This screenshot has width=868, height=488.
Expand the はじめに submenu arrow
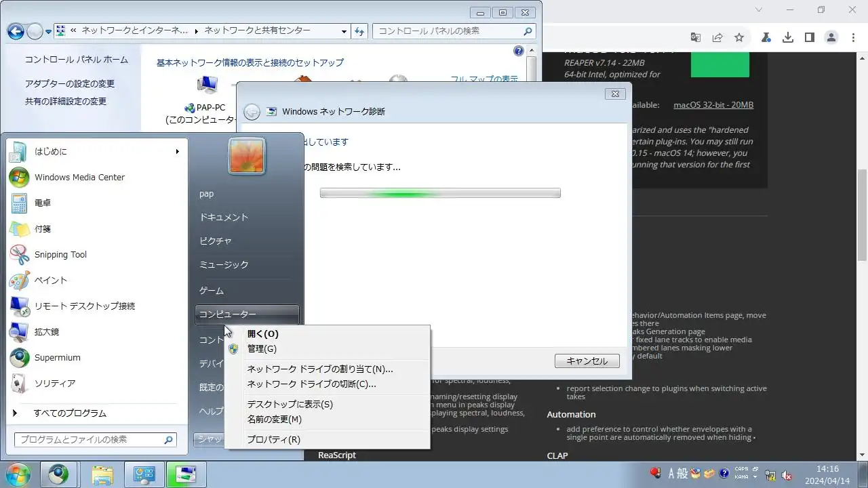178,151
